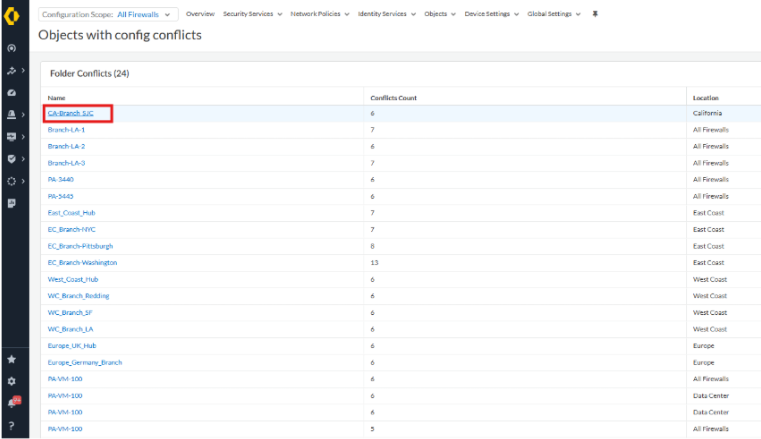Open the Security Services menu
The image size is (761, 439).
(x=252, y=14)
